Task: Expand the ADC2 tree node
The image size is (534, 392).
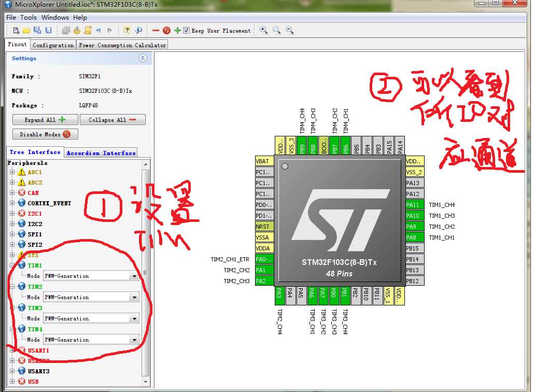Action: (x=12, y=182)
